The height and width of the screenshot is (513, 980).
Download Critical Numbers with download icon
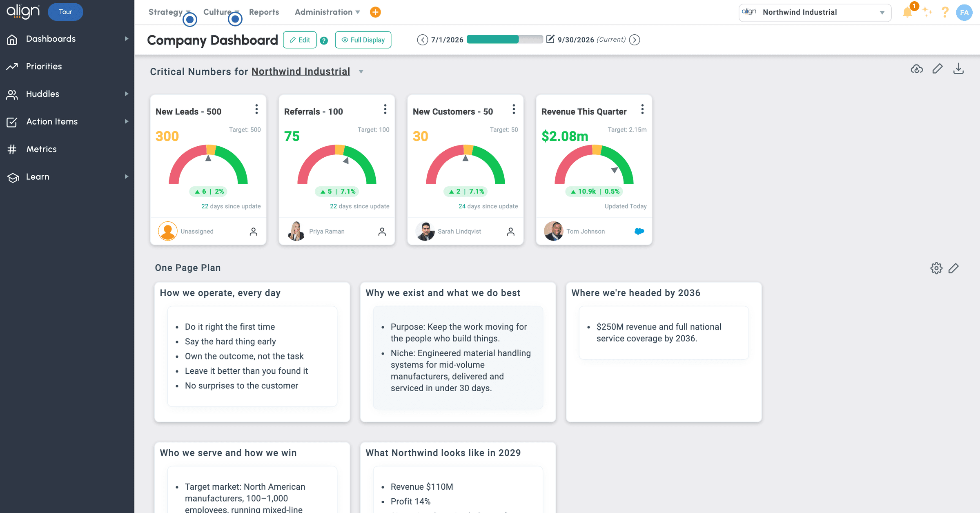click(958, 69)
